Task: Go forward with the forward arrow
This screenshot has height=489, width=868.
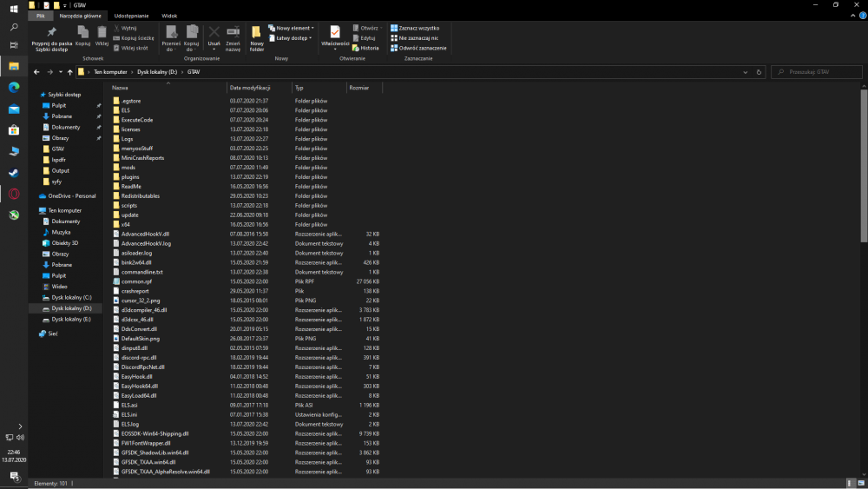Action: pyautogui.click(x=49, y=72)
